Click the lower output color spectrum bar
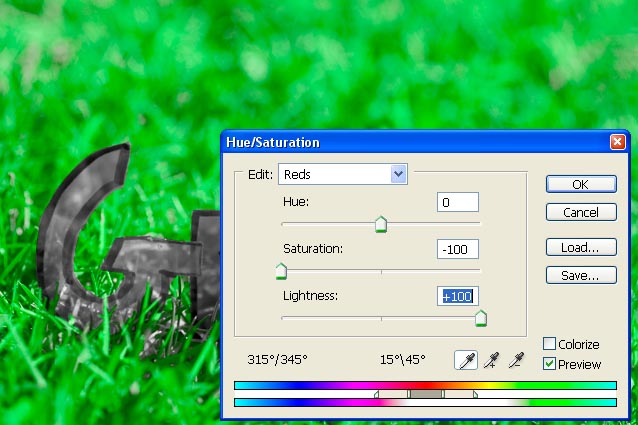This screenshot has width=638, height=425. [x=425, y=402]
